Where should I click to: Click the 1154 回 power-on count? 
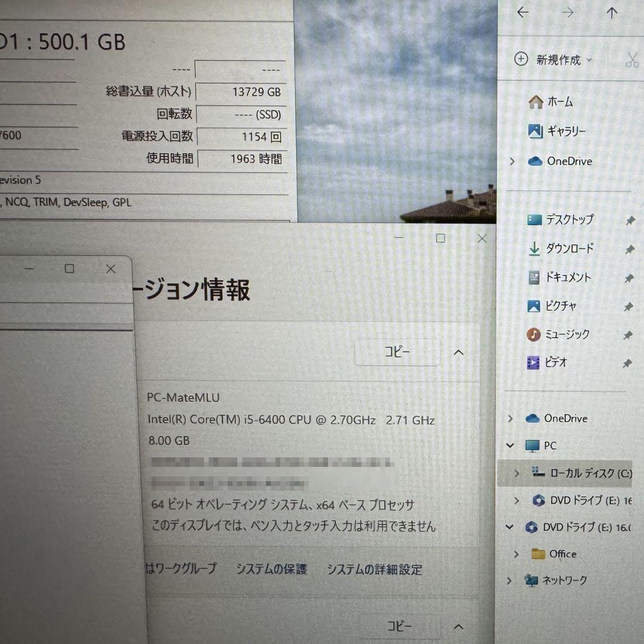click(x=262, y=137)
